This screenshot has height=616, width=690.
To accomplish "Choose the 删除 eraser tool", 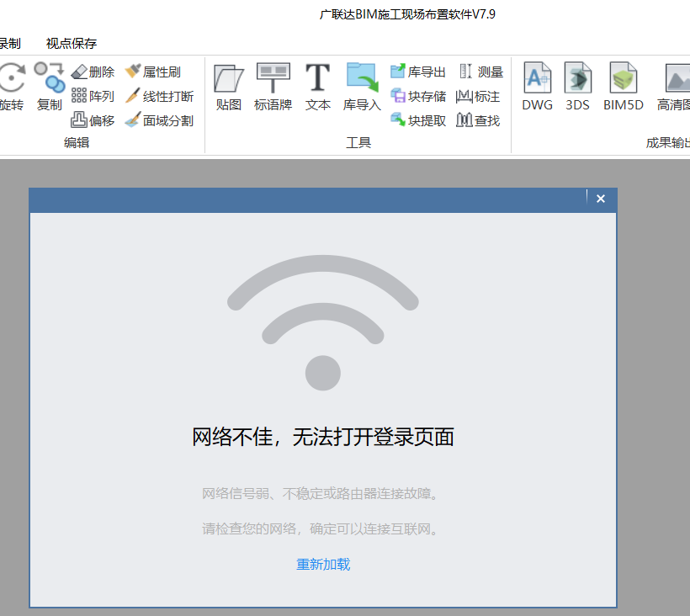I will (93, 72).
